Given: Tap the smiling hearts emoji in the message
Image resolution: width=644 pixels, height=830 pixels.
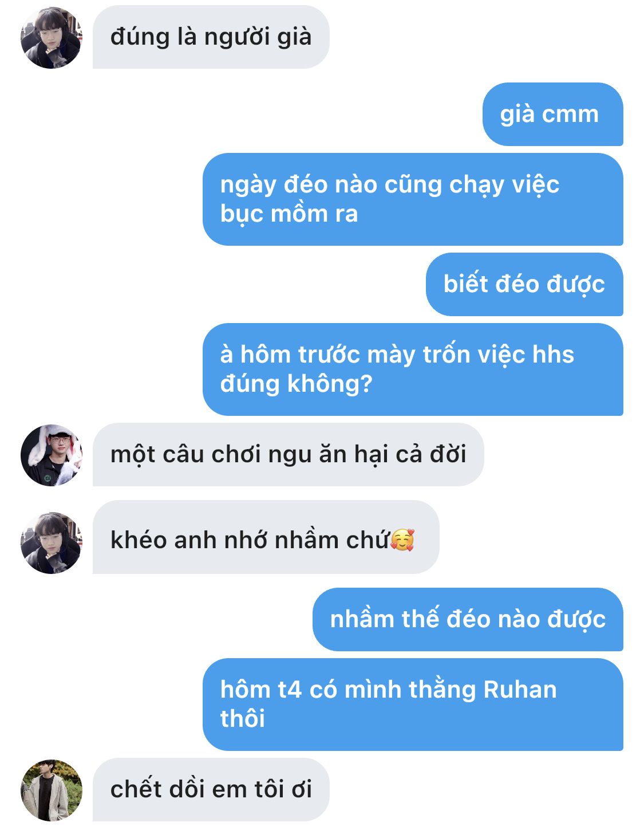Looking at the screenshot, I should [x=402, y=540].
